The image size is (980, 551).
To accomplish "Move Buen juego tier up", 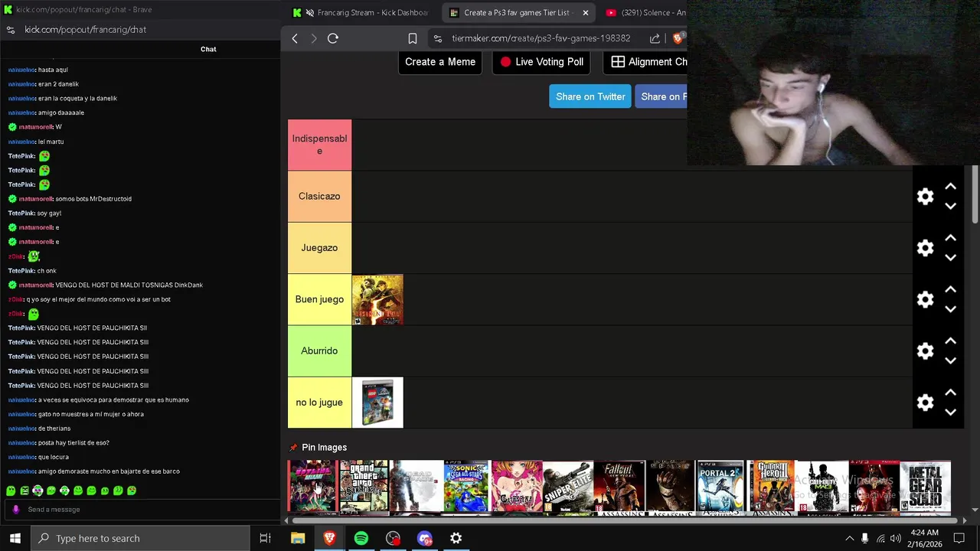I will click(950, 289).
